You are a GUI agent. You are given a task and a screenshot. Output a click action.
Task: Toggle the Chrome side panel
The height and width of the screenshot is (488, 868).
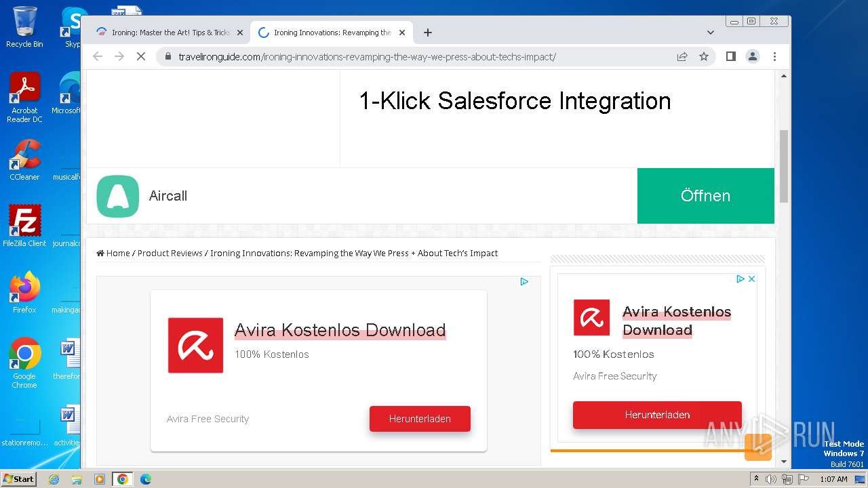tap(730, 57)
